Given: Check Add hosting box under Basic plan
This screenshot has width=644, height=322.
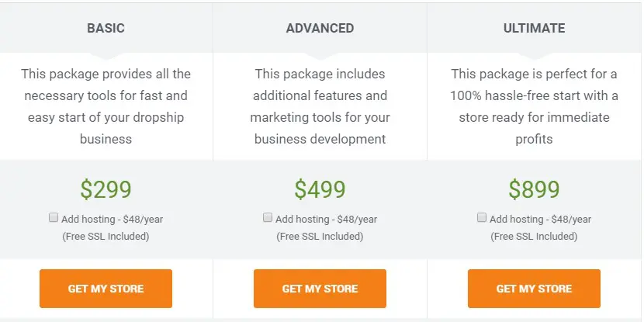Looking at the screenshot, I should click(53, 218).
